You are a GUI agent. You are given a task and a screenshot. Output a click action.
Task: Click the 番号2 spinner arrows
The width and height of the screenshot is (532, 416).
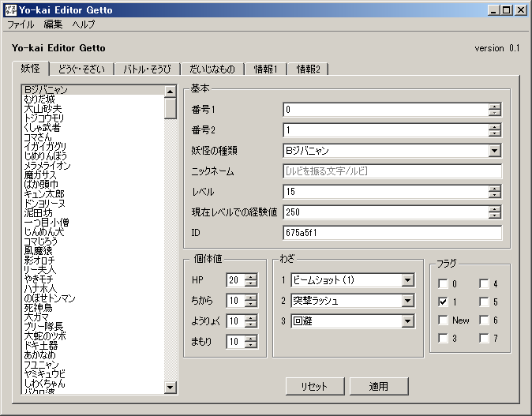click(x=494, y=130)
